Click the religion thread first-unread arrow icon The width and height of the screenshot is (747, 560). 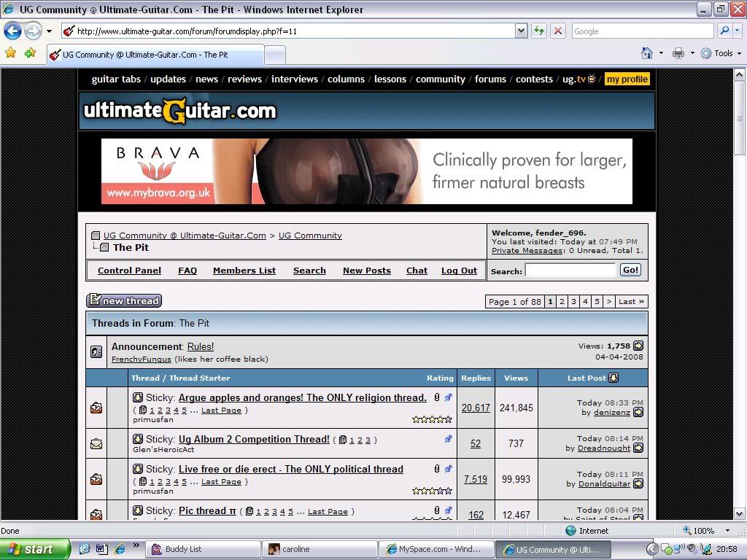[x=138, y=397]
